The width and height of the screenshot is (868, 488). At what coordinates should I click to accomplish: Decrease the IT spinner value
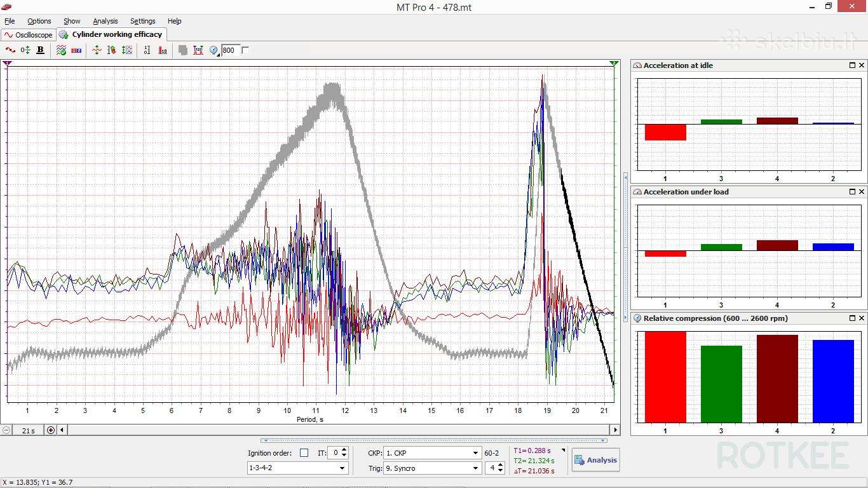tap(344, 456)
